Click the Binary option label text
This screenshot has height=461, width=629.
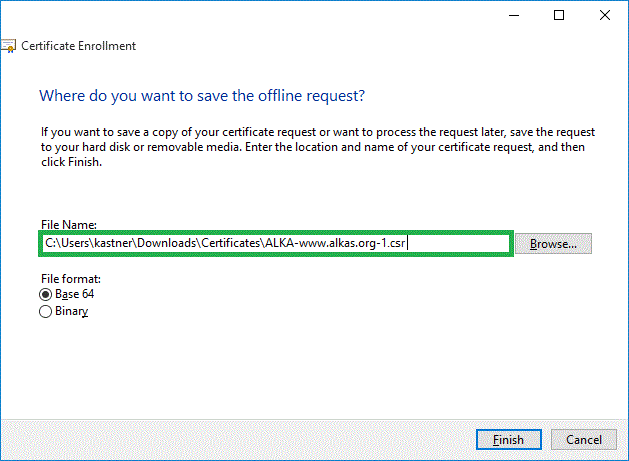pos(71,311)
